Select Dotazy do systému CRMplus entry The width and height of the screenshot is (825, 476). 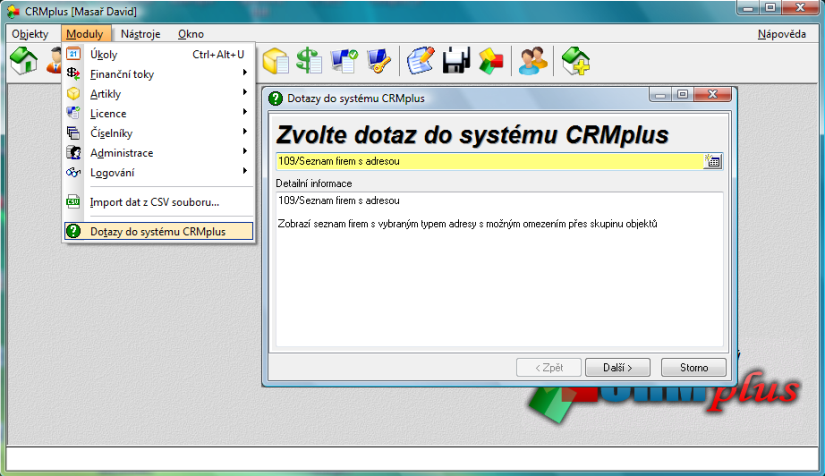tap(159, 231)
